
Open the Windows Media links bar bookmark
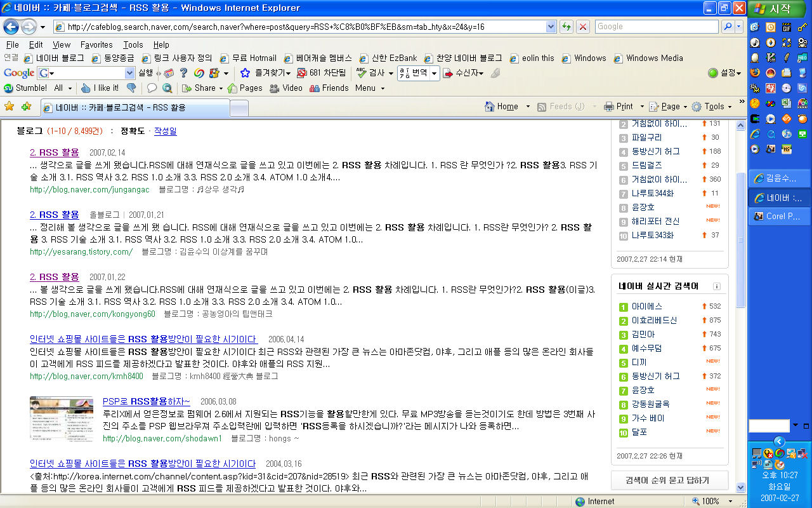point(648,58)
